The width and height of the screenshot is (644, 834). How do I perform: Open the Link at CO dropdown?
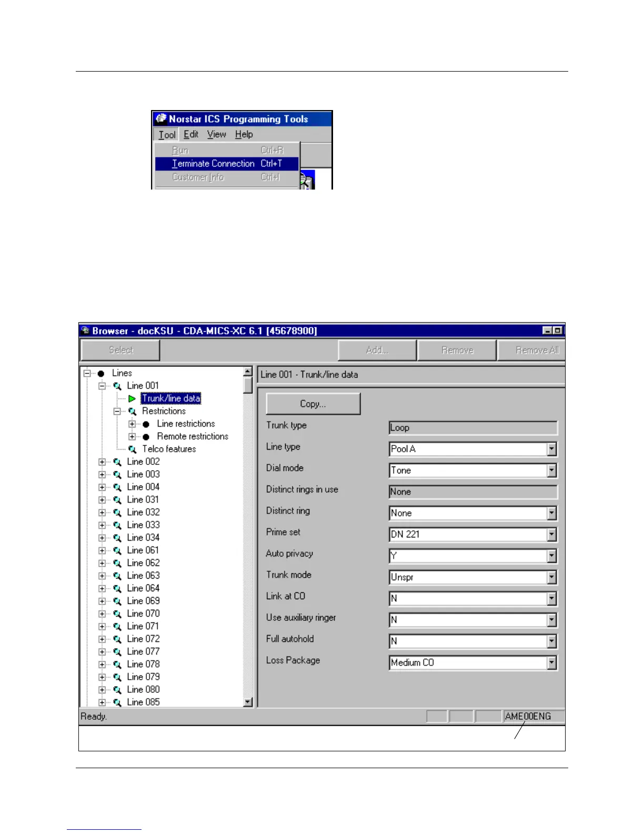(x=551, y=599)
